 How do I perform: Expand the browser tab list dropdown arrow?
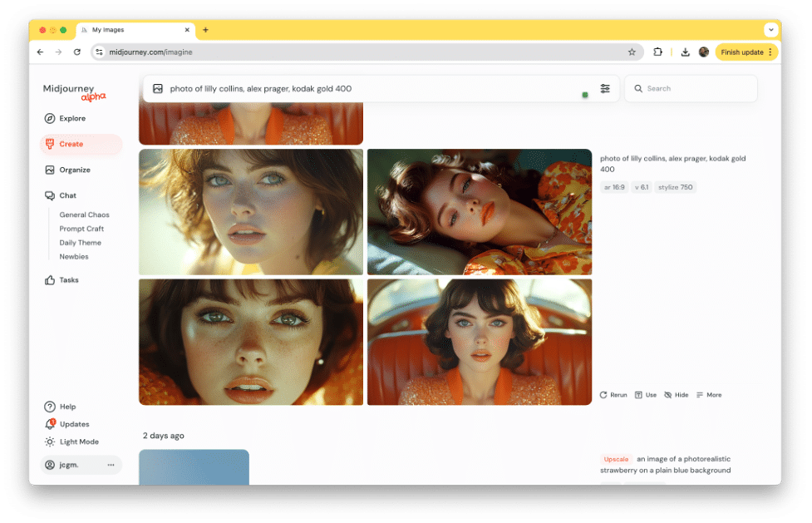[771, 30]
